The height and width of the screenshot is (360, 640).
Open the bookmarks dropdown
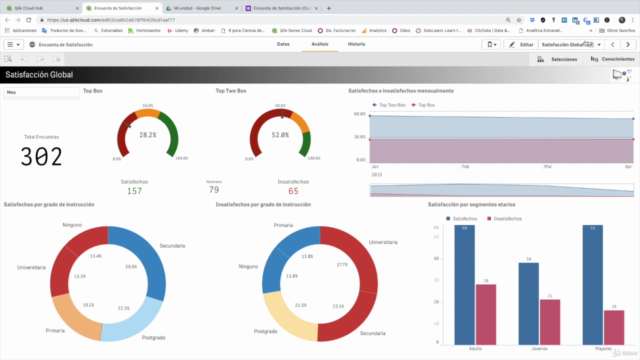point(491,44)
